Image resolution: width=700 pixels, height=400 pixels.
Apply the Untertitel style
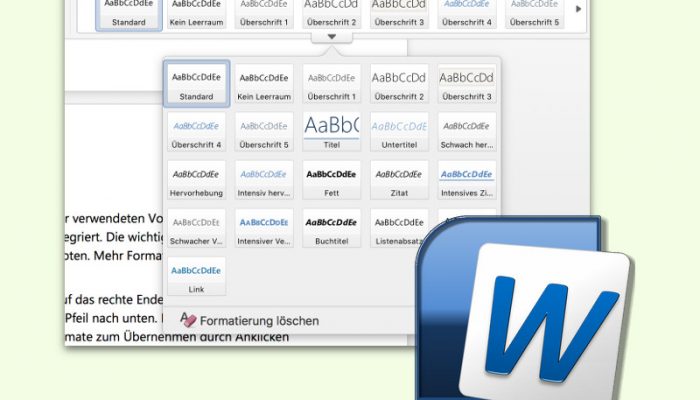pyautogui.click(x=399, y=132)
